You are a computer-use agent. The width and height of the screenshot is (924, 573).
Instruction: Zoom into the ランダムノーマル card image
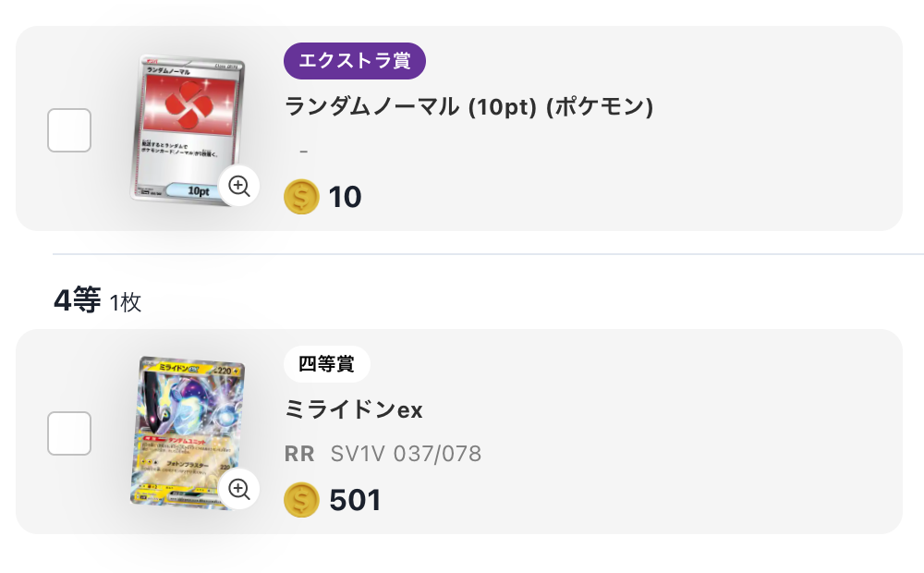pyautogui.click(x=239, y=187)
